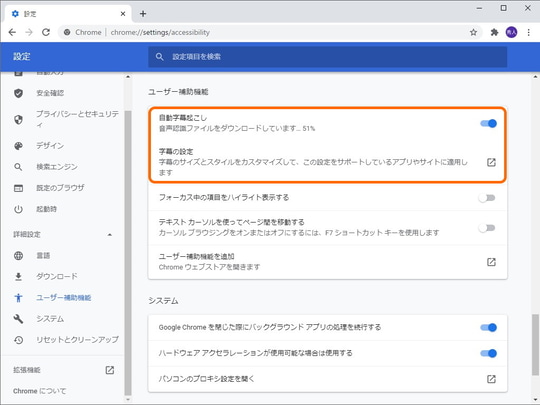Screen dimensions: 540x405
Task: Click the 設定項目を検索 search field
Action: click(328, 57)
